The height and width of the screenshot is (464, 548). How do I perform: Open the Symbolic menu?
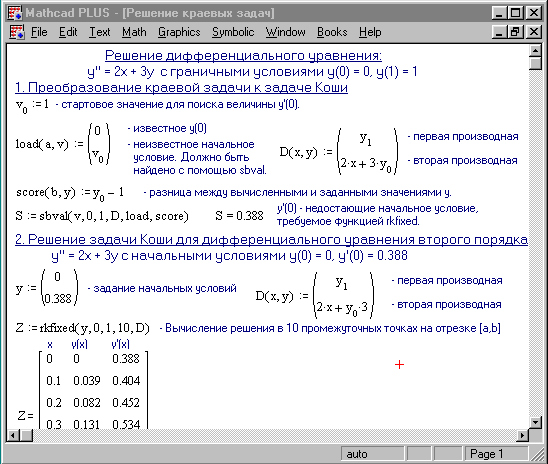point(233,32)
